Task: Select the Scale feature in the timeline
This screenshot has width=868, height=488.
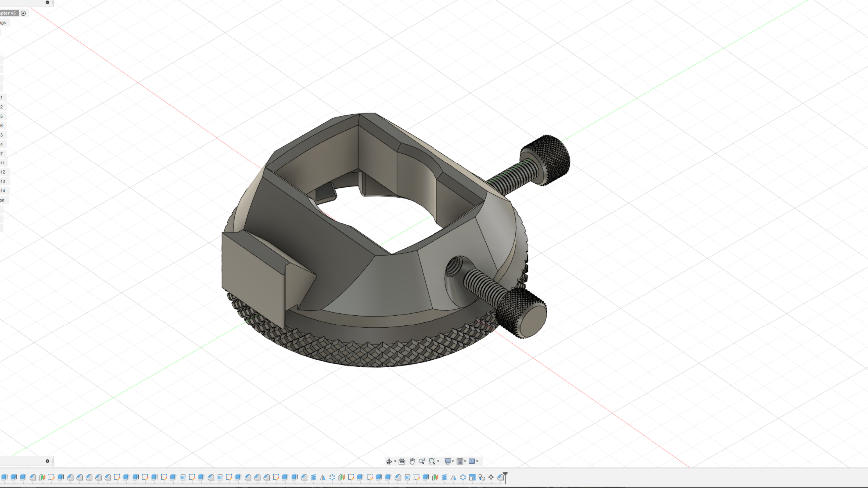Action: [x=472, y=477]
